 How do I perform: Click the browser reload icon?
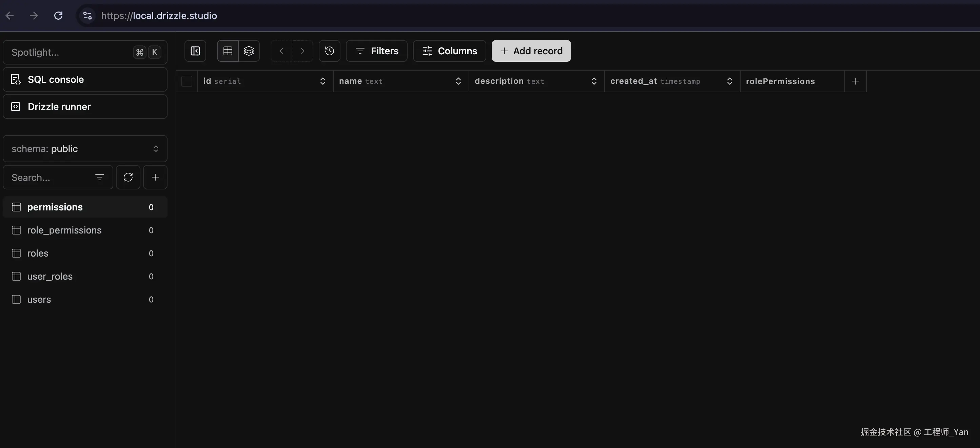[58, 16]
